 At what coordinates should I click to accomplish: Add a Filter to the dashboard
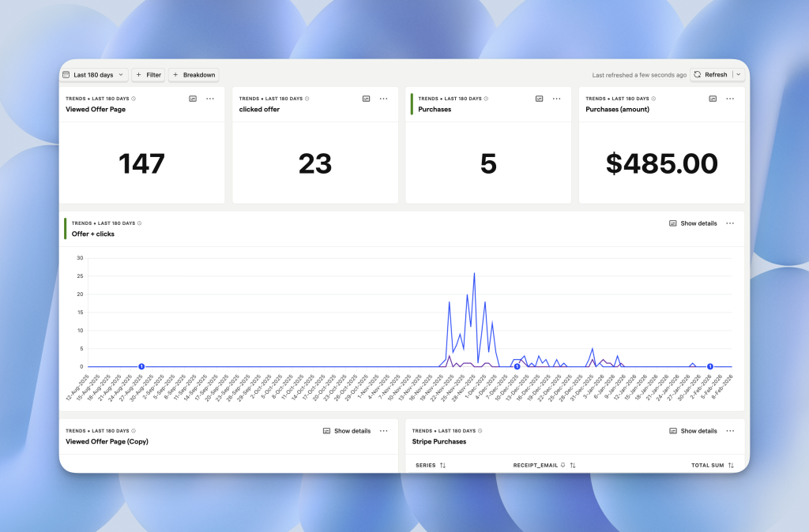click(148, 75)
